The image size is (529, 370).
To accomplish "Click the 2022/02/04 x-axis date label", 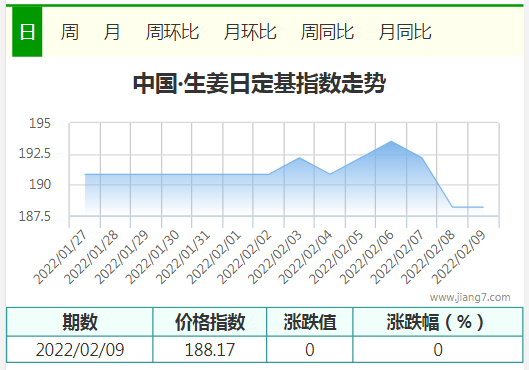I will (x=306, y=257).
